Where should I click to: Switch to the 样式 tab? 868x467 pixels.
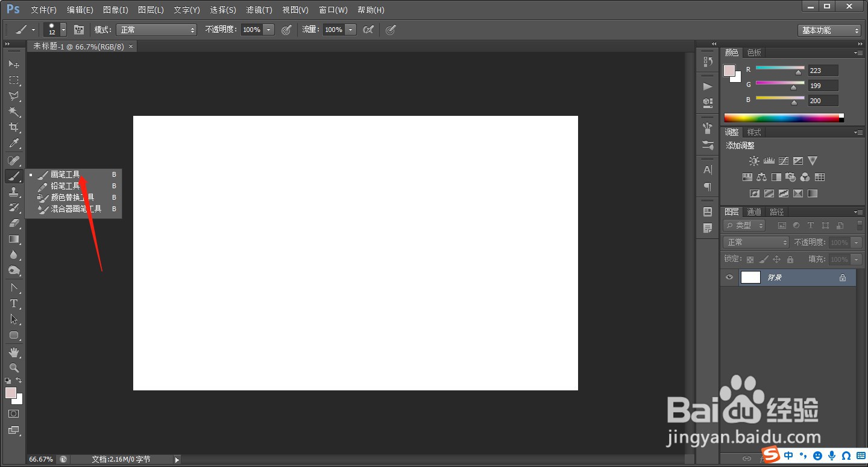point(754,132)
